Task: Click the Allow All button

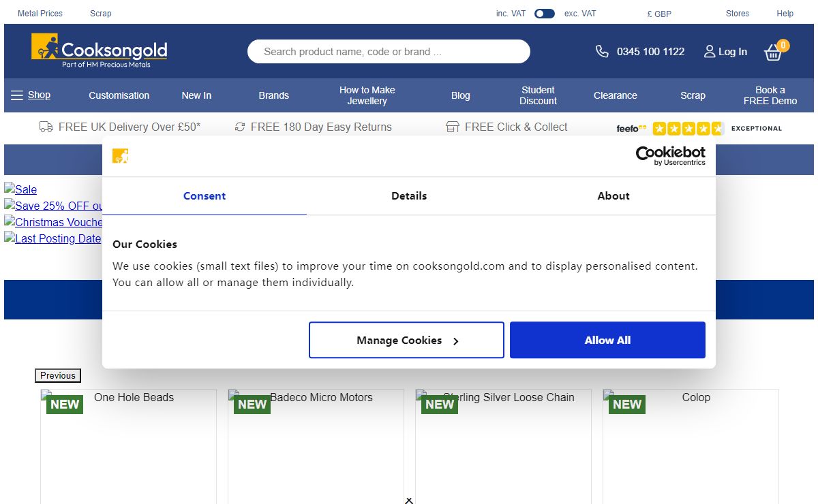Action: pos(607,340)
